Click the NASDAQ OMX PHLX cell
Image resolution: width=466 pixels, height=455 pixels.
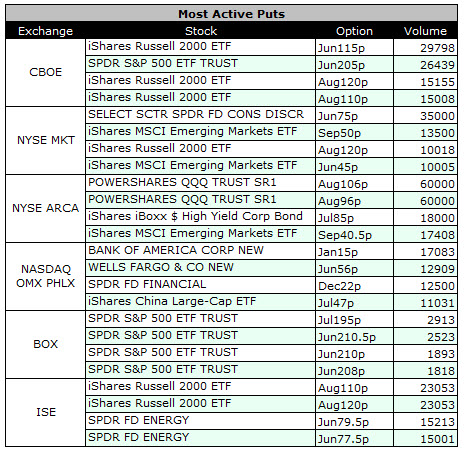pyautogui.click(x=45, y=276)
